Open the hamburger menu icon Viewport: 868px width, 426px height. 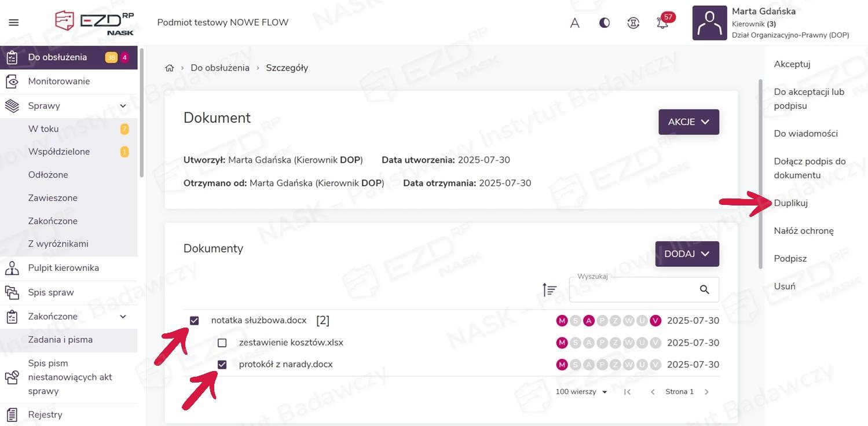point(14,23)
